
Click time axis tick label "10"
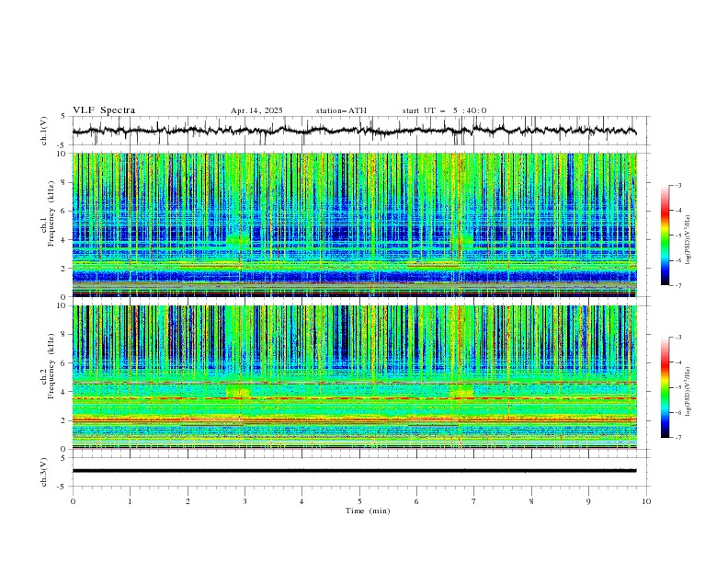(646, 501)
